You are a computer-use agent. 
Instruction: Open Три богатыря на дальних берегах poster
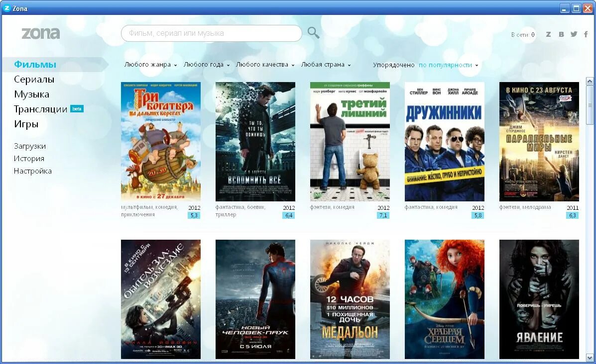point(161,142)
